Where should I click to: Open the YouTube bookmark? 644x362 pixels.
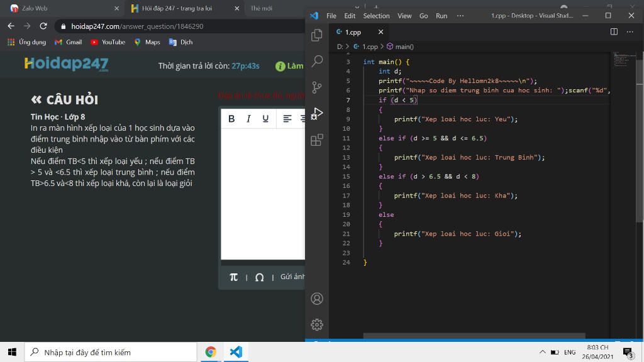click(x=108, y=42)
